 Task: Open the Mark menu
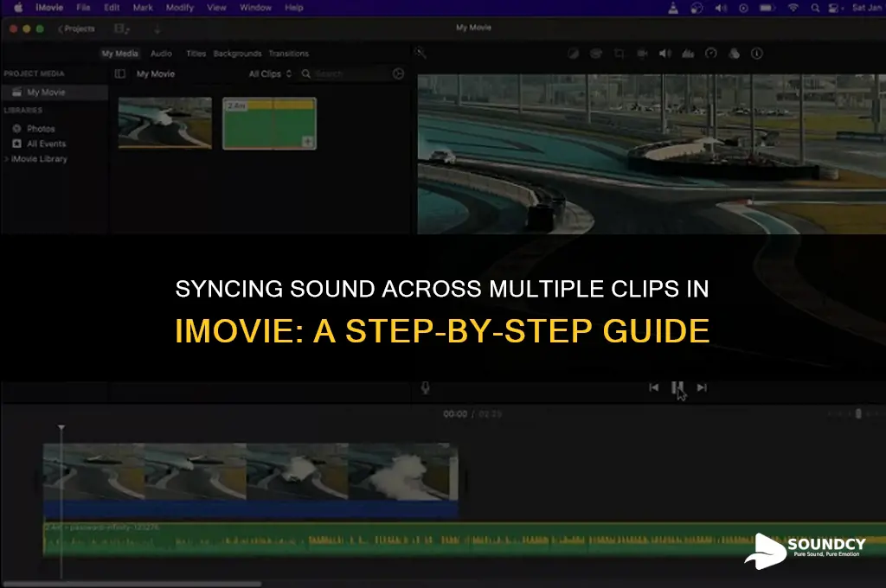[143, 8]
